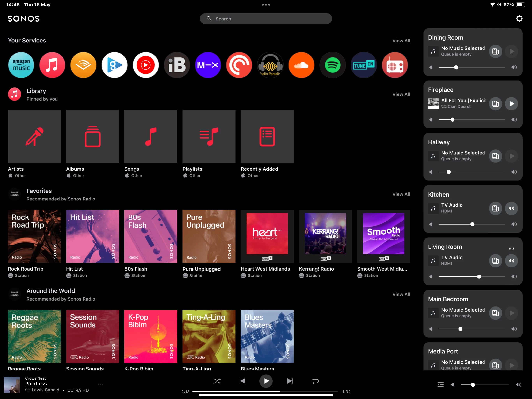532x399 pixels.
Task: Select the Living Room room card title
Action: pyautogui.click(x=445, y=247)
